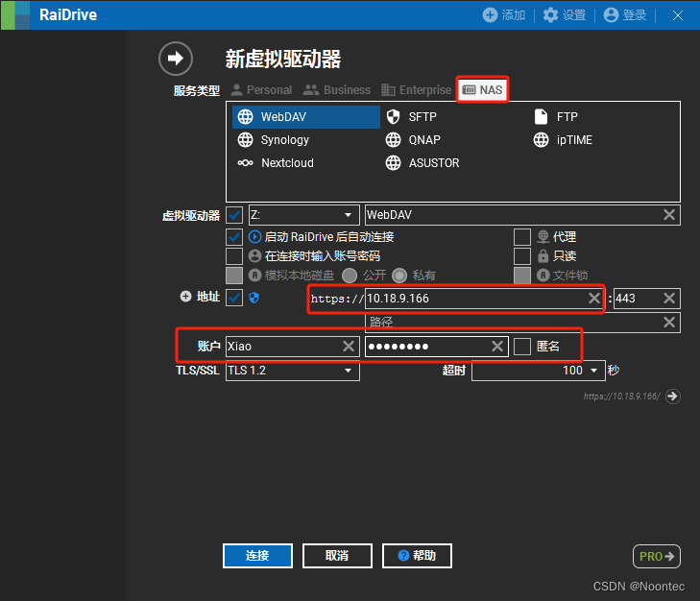Toggle the 模拟本地磁盘 checkbox
The height and width of the screenshot is (601, 700).
point(234,276)
